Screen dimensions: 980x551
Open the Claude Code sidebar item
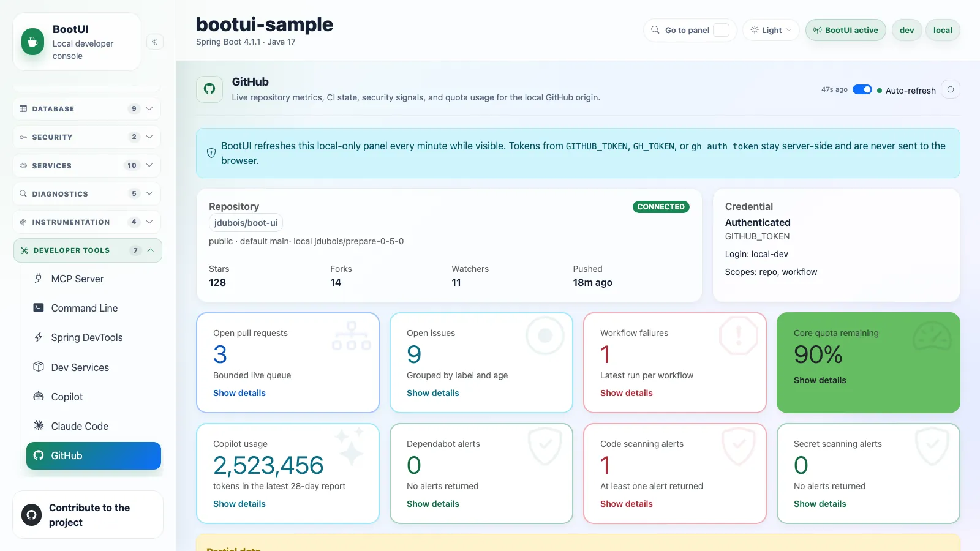[x=94, y=426]
